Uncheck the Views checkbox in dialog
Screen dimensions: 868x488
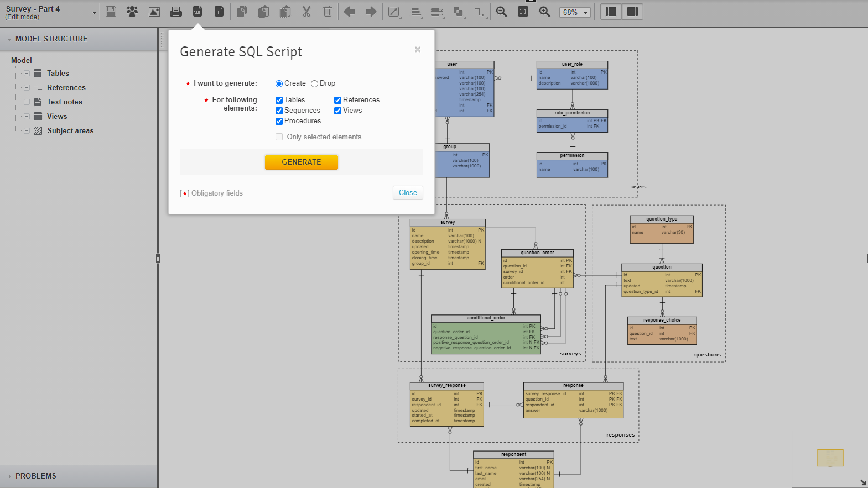tap(337, 111)
